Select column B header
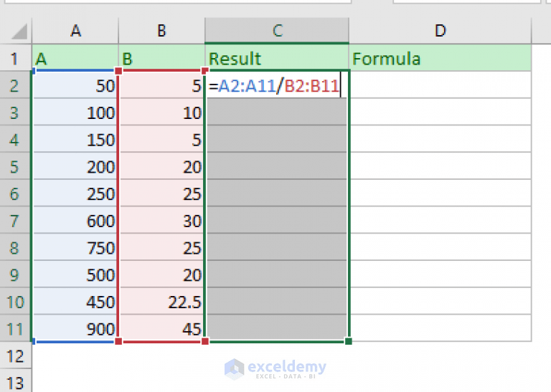This screenshot has height=392, width=551. pyautogui.click(x=161, y=31)
